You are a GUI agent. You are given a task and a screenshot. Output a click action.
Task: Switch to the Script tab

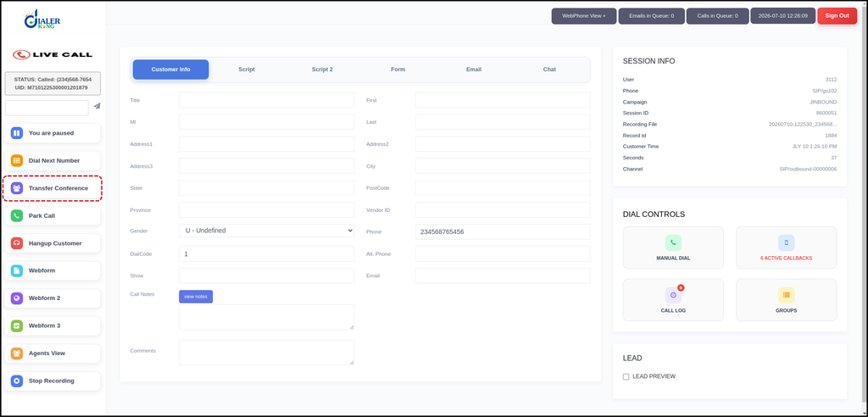click(247, 69)
